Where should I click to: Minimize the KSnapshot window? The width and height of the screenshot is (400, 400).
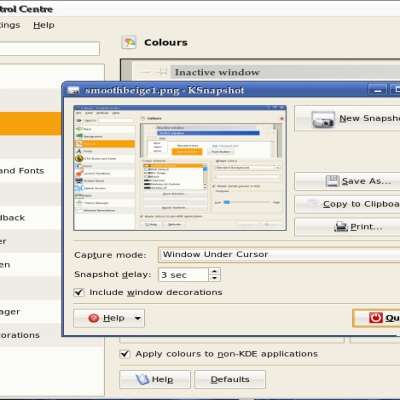tap(378, 90)
